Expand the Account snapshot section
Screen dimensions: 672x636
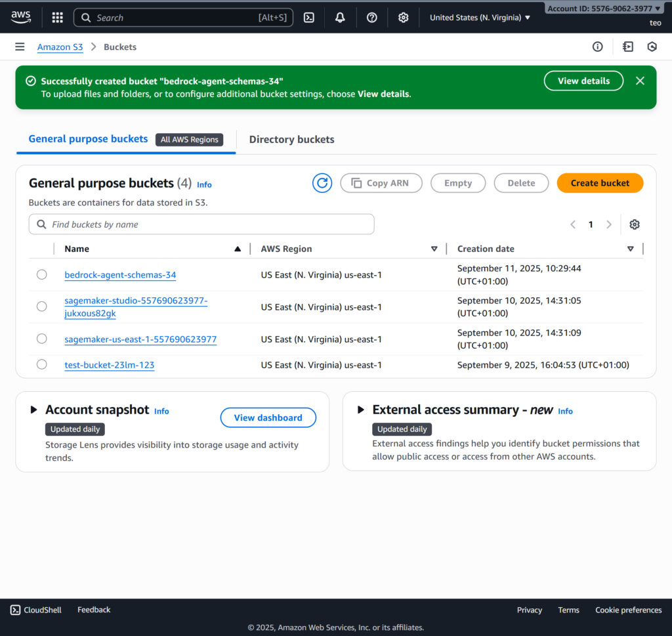(33, 410)
